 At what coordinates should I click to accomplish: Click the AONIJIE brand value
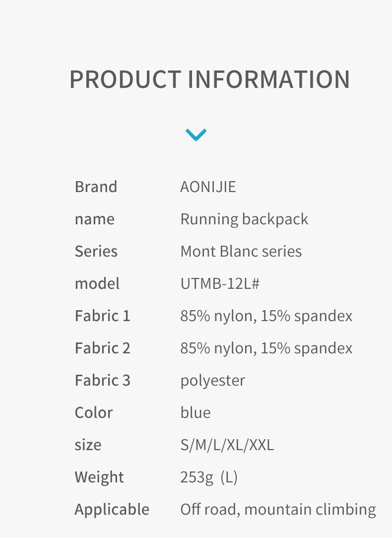(208, 187)
